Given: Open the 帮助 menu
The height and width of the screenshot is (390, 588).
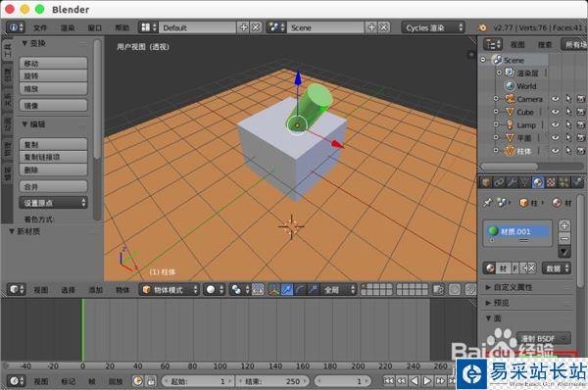Looking at the screenshot, I should pyautogui.click(x=122, y=27).
